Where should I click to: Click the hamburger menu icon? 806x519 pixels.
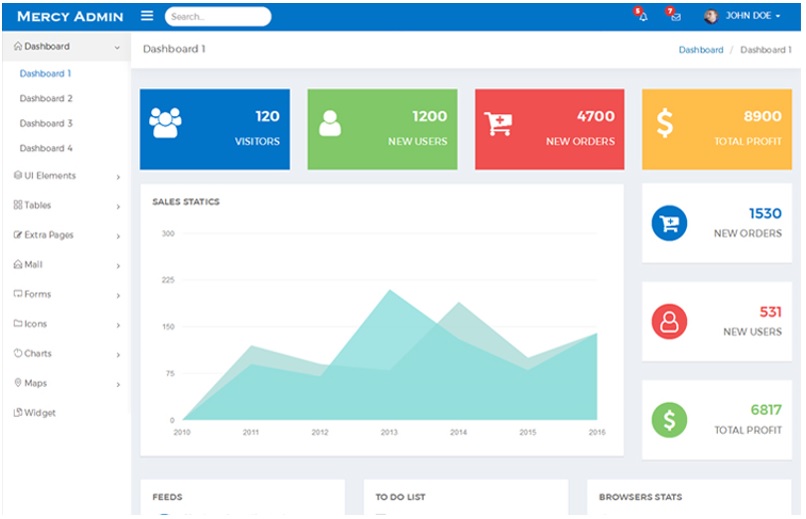coord(147,16)
